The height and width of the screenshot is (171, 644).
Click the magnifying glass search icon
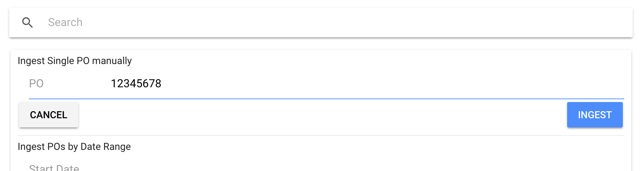(28, 23)
